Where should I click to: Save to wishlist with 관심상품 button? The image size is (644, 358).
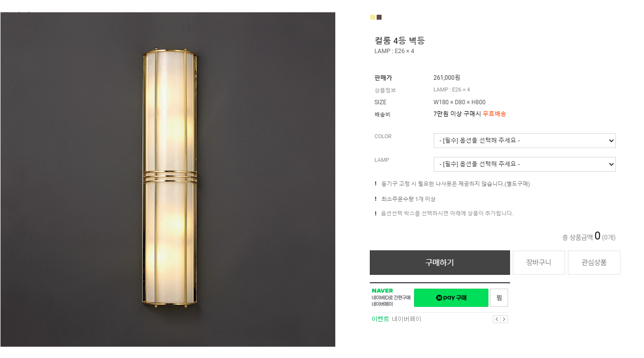[x=594, y=263]
